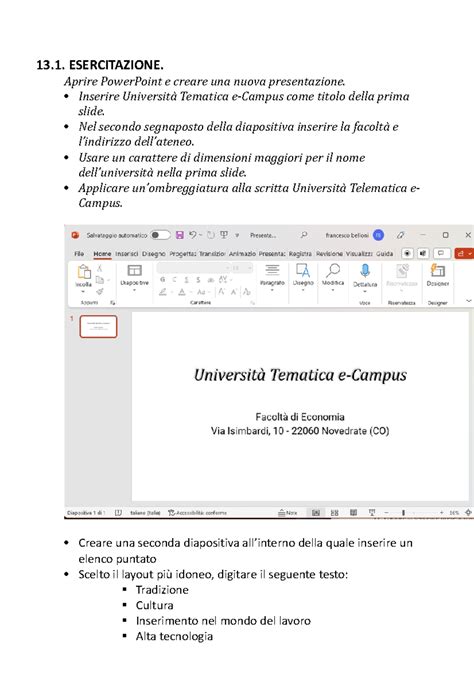Screen dimensions: 474x690
Task: Click the Diapositive new slide icon
Action: pyautogui.click(x=134, y=270)
